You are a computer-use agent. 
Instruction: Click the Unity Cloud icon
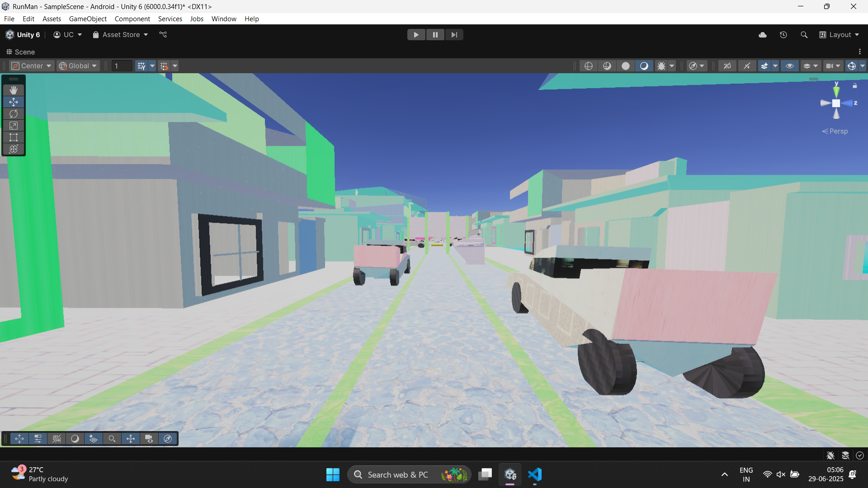763,35
